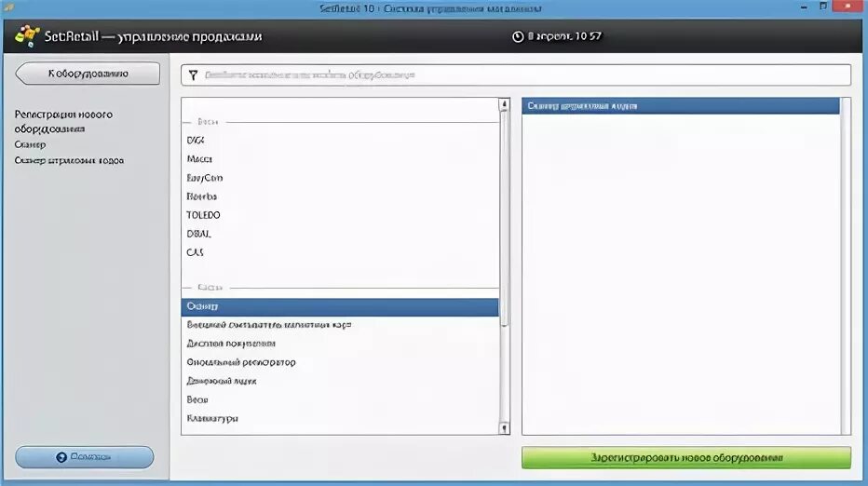Select the Клавиатура row
The height and width of the screenshot is (486, 868).
point(340,418)
